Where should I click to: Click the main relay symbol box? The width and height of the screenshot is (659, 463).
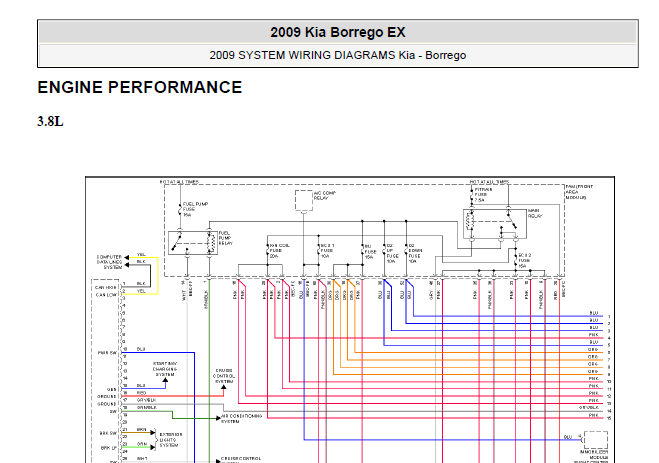(495, 224)
